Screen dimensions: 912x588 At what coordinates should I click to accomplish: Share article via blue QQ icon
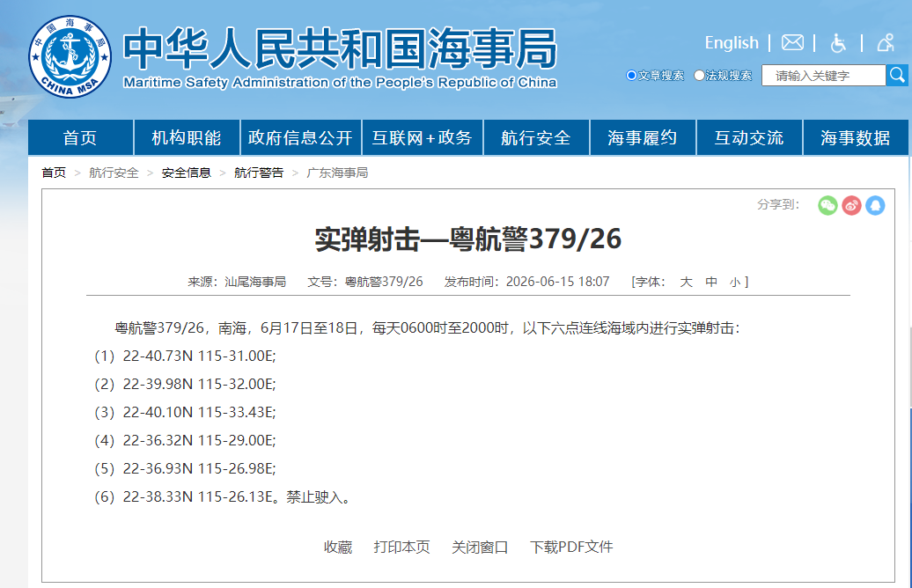click(x=875, y=205)
